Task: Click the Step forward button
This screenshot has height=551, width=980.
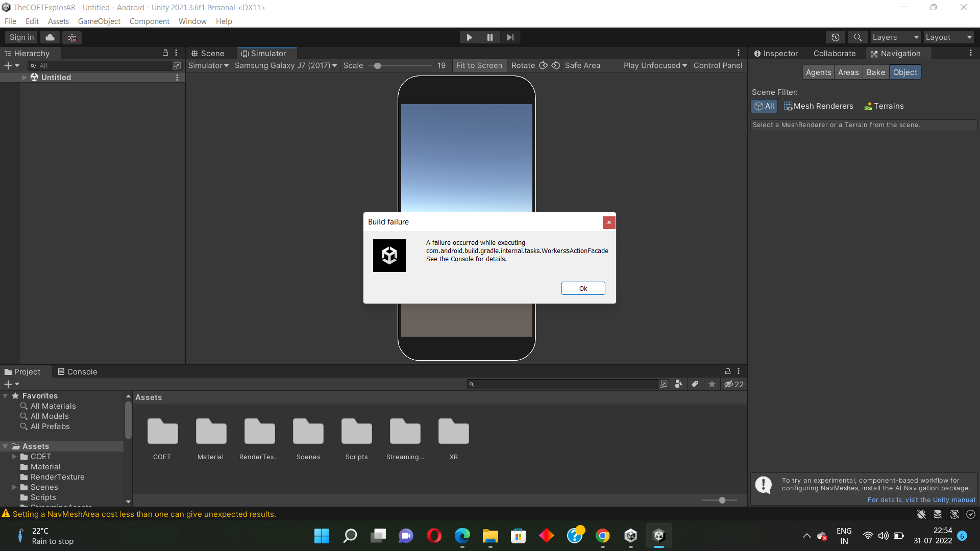Action: pyautogui.click(x=510, y=37)
